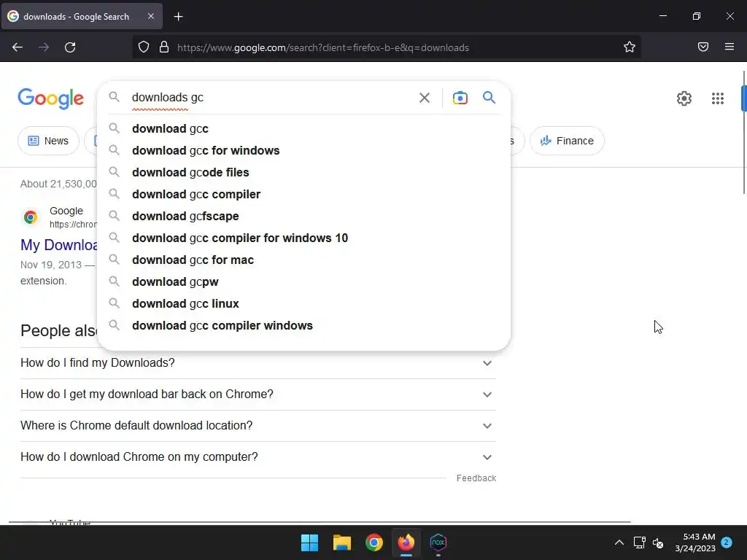Choose suggestion 'download gcc compiler'
This screenshot has width=747, height=560.
click(x=303, y=194)
